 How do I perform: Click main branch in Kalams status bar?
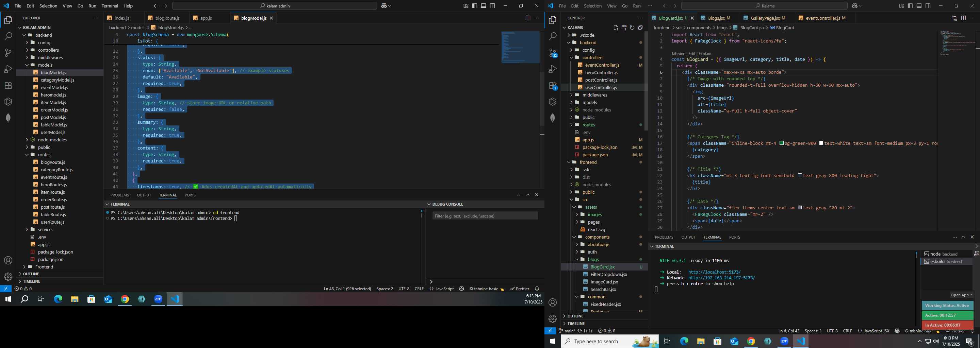pos(567,331)
